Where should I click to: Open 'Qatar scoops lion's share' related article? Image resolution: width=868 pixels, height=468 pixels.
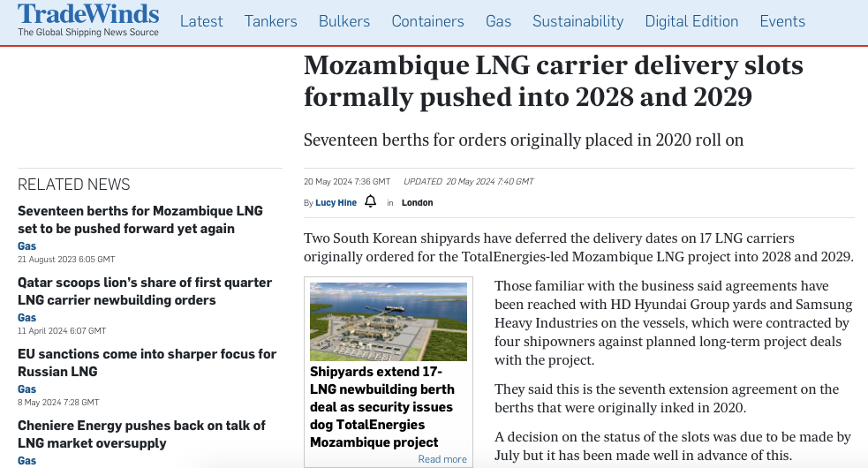(x=145, y=291)
